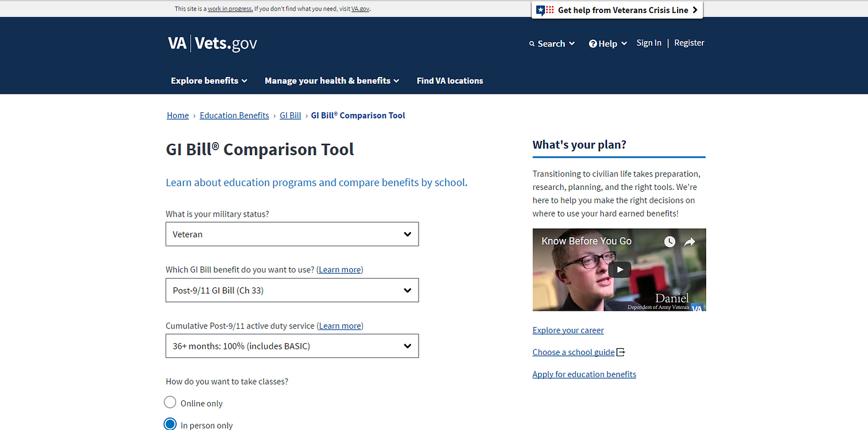Go to Home breadcrumb
Image resolution: width=868 pixels, height=430 pixels.
pos(178,115)
